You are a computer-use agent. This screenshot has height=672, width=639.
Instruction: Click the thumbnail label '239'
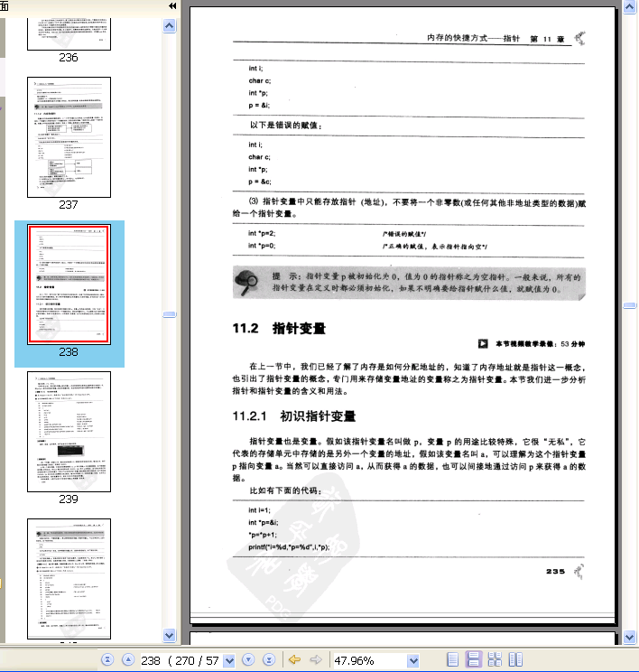pyautogui.click(x=69, y=499)
